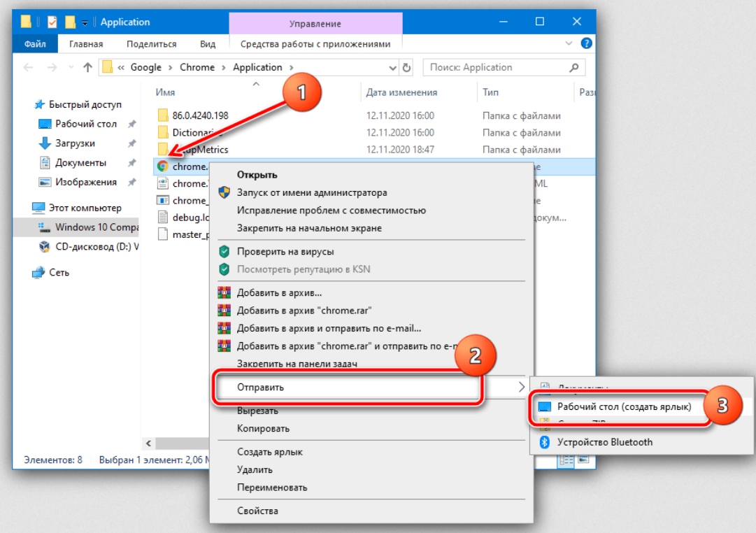Open the 86.0.4240.198 folder

tap(200, 115)
